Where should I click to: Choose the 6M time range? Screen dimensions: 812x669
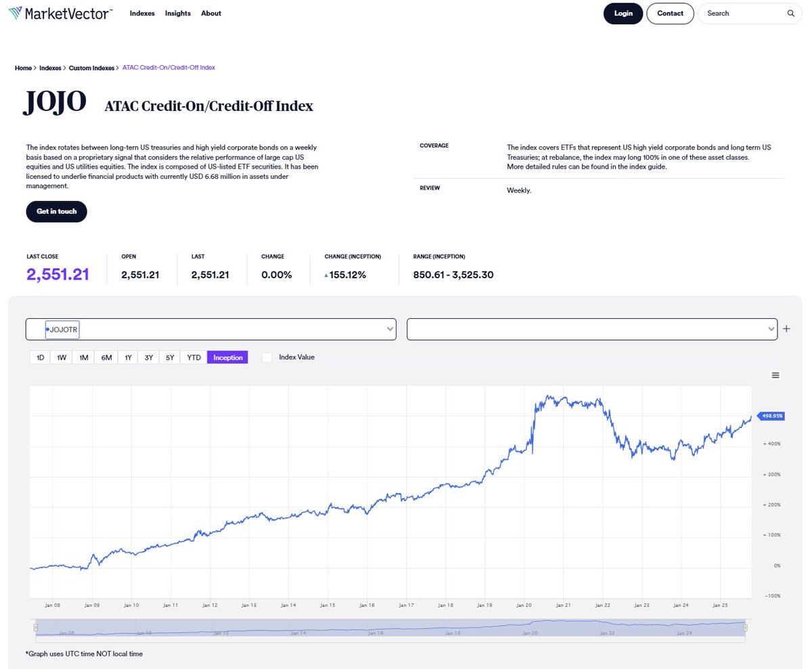click(x=106, y=358)
